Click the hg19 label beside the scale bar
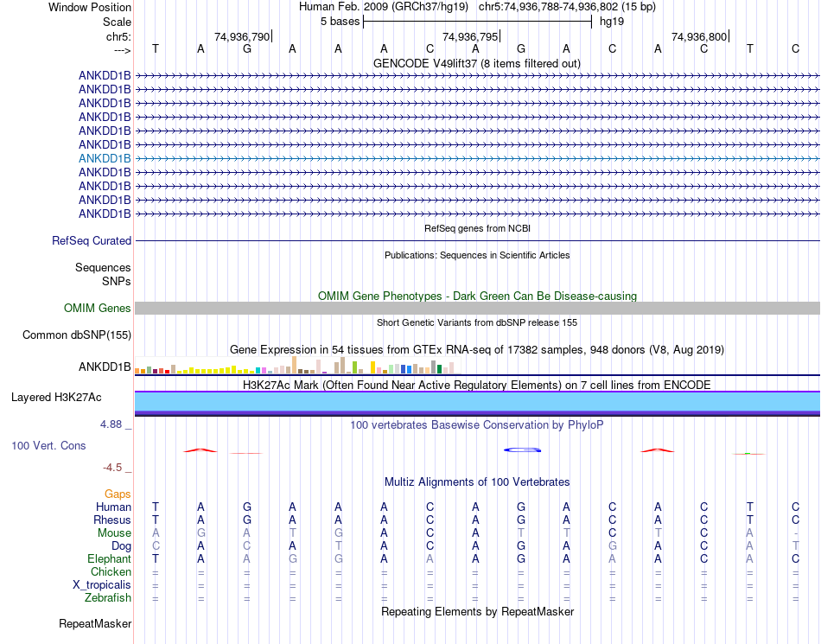The height and width of the screenshot is (644, 821). pyautogui.click(x=612, y=22)
